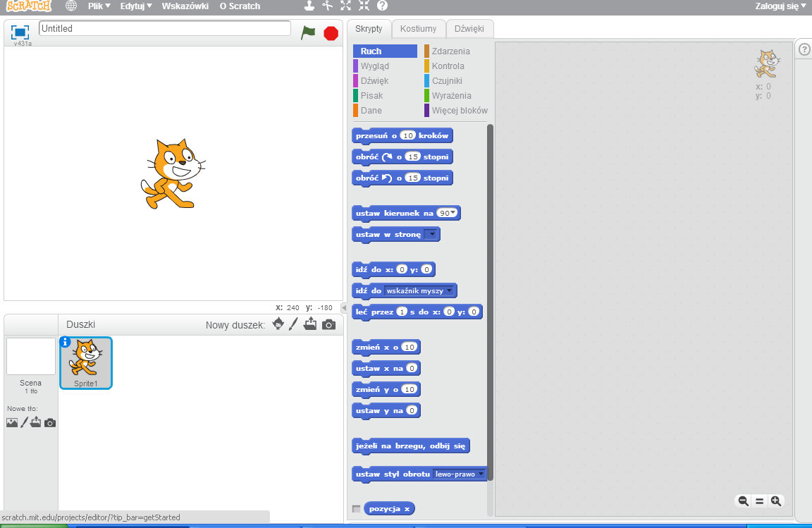
Task: Choose backdrop from library
Action: tap(12, 422)
